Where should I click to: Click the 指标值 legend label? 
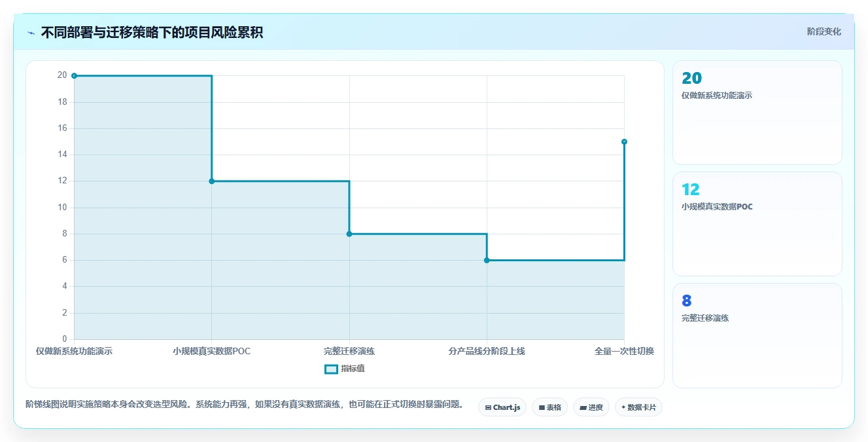[x=353, y=369]
